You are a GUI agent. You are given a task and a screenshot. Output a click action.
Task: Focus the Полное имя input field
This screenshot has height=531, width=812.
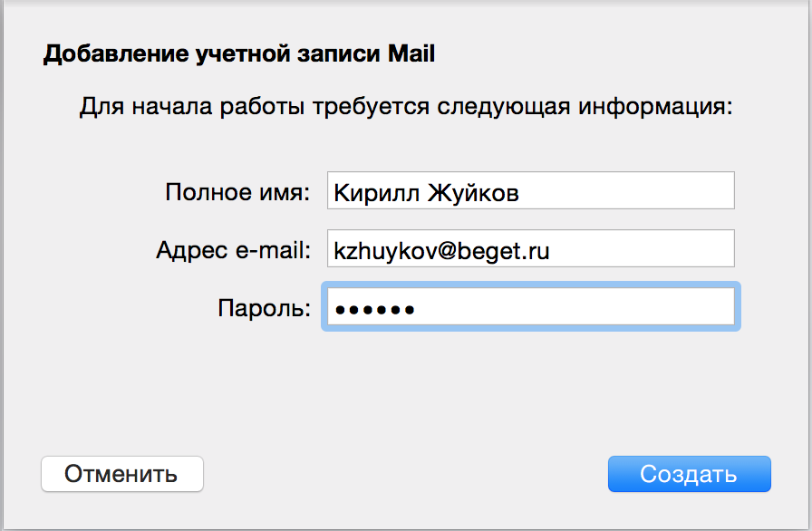[531, 190]
